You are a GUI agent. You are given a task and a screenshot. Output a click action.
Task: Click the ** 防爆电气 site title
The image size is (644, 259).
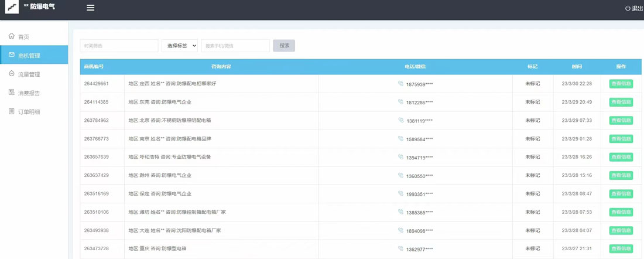(39, 6)
